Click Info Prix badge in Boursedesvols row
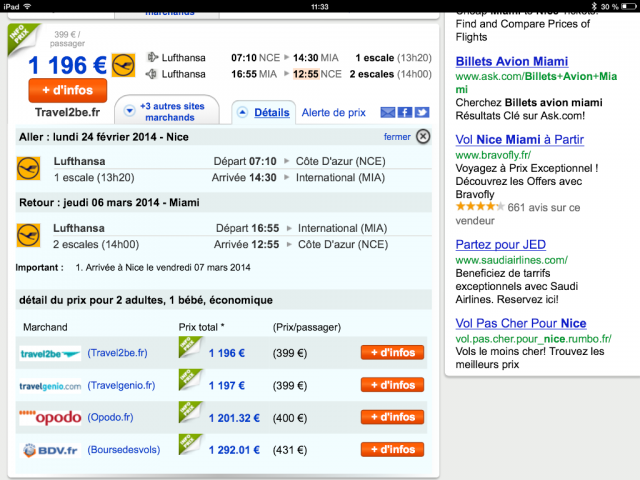The image size is (640, 480). pos(190,444)
